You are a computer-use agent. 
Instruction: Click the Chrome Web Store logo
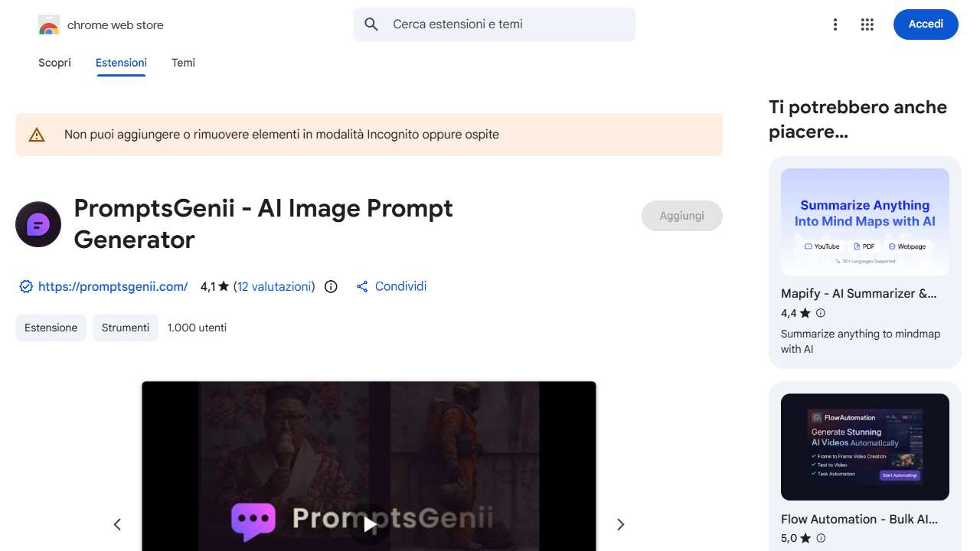[x=49, y=25]
